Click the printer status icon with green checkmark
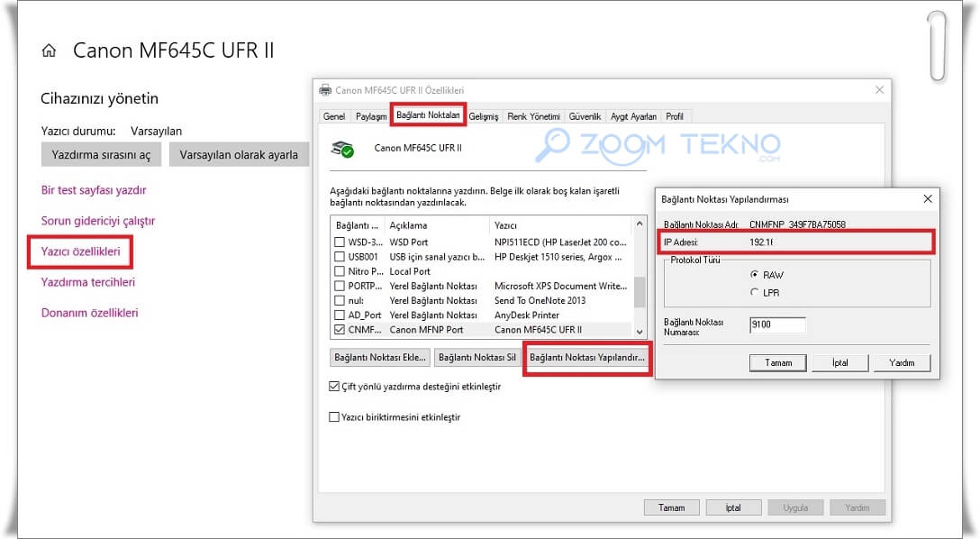 tap(342, 150)
